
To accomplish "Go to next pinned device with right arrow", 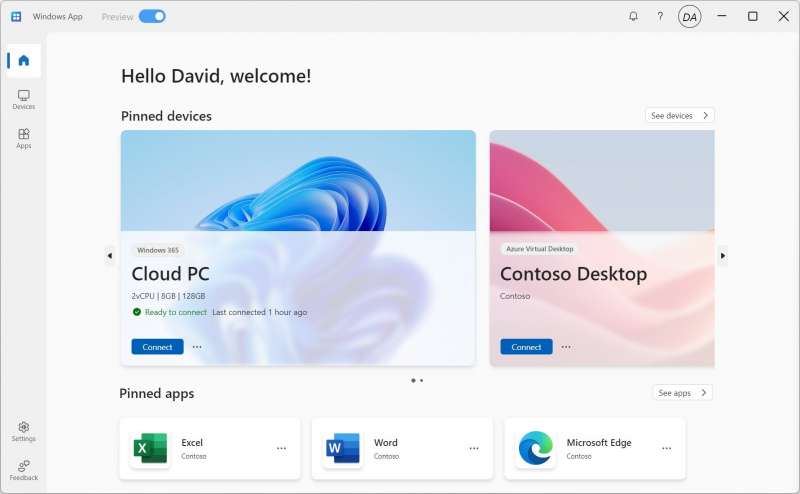I will coord(722,255).
